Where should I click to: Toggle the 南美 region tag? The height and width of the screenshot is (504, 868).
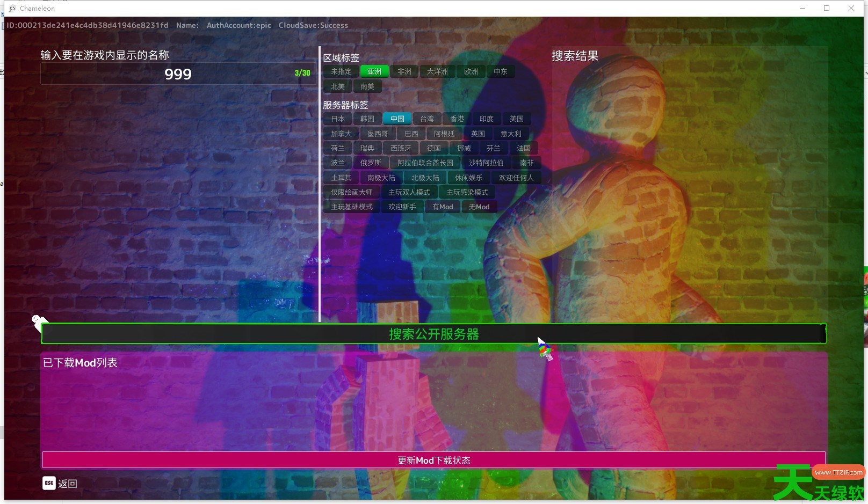click(367, 86)
